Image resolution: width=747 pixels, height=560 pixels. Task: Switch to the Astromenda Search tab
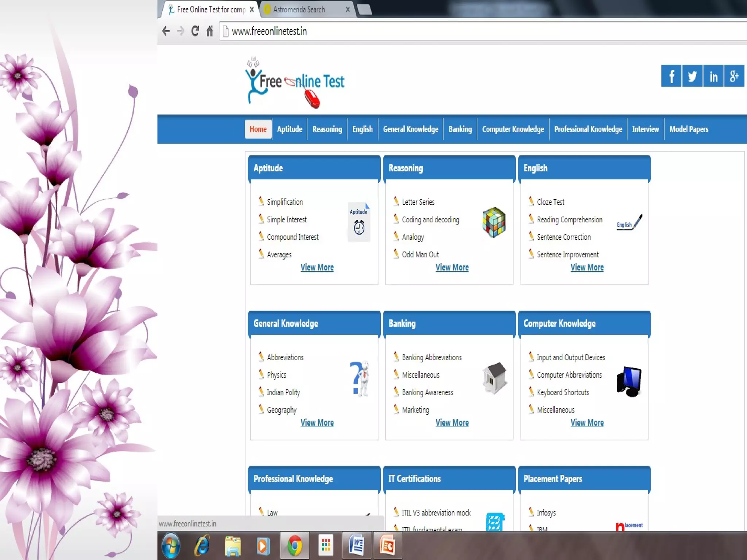(306, 9)
